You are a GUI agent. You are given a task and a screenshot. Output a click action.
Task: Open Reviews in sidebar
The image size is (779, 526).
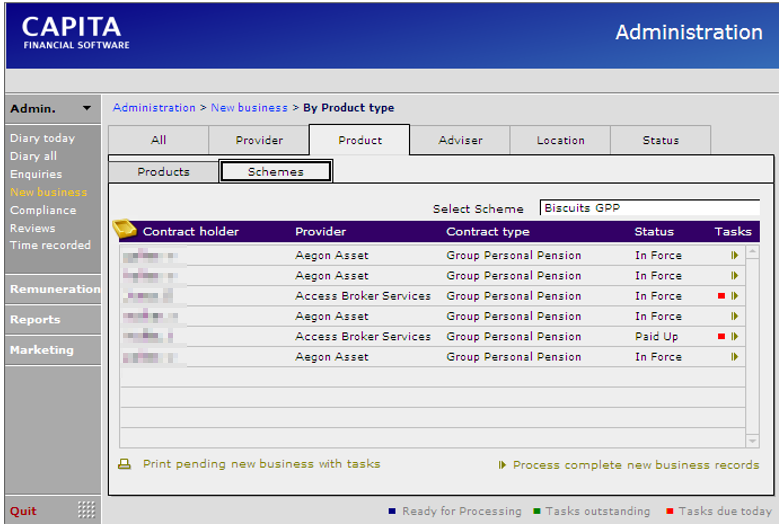coord(32,228)
